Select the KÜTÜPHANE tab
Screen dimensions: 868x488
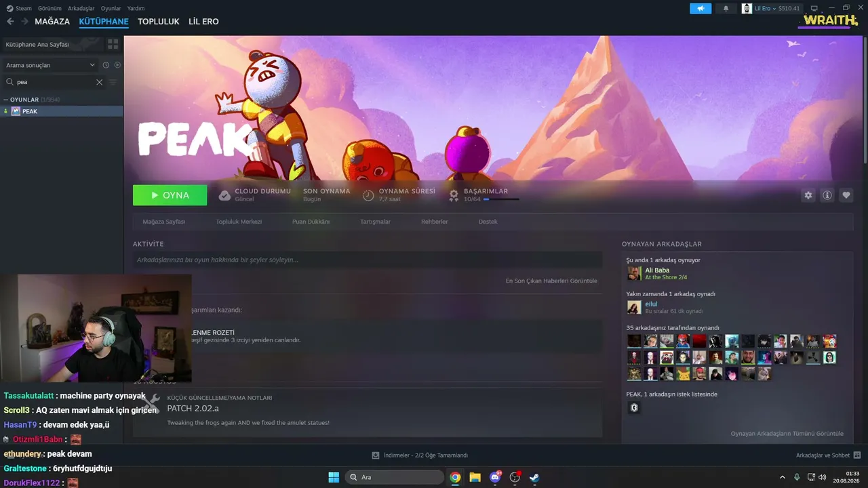coord(104,22)
